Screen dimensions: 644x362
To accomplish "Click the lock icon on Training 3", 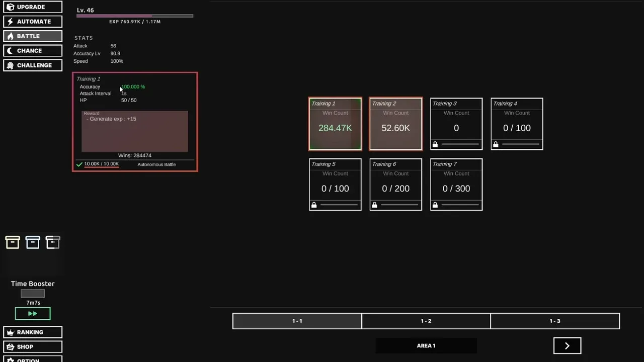I will [435, 145].
